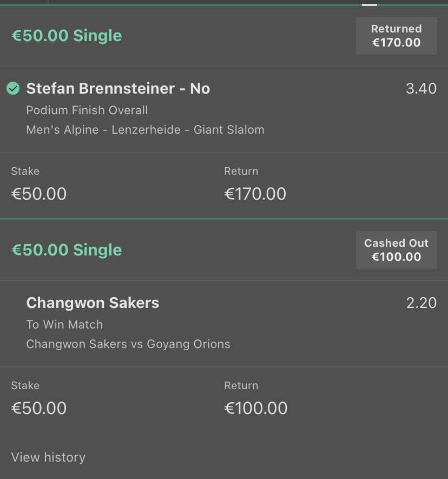Click the €50.00 stake amount of Brennsteiner bet
Viewport: 448px width, 479px height.
click(39, 194)
